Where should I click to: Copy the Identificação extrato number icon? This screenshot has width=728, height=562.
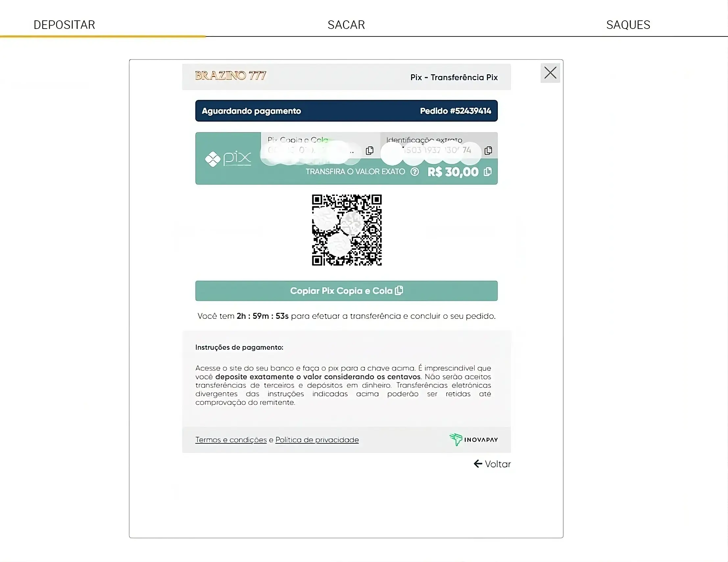488,151
